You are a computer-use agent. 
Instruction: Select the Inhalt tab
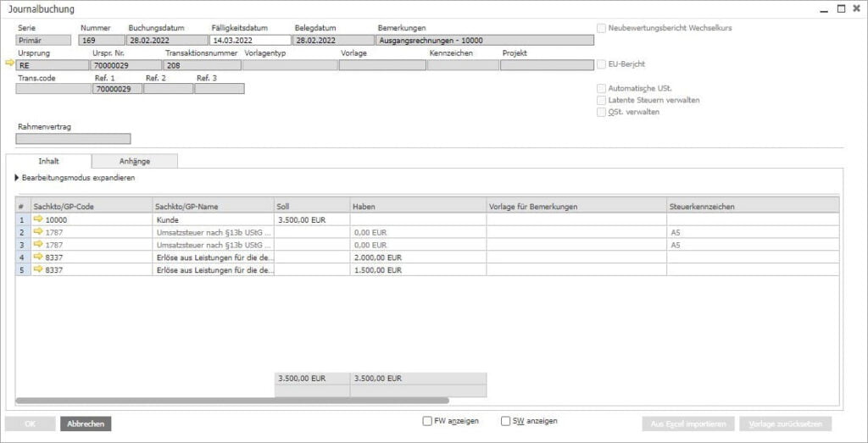coord(48,161)
